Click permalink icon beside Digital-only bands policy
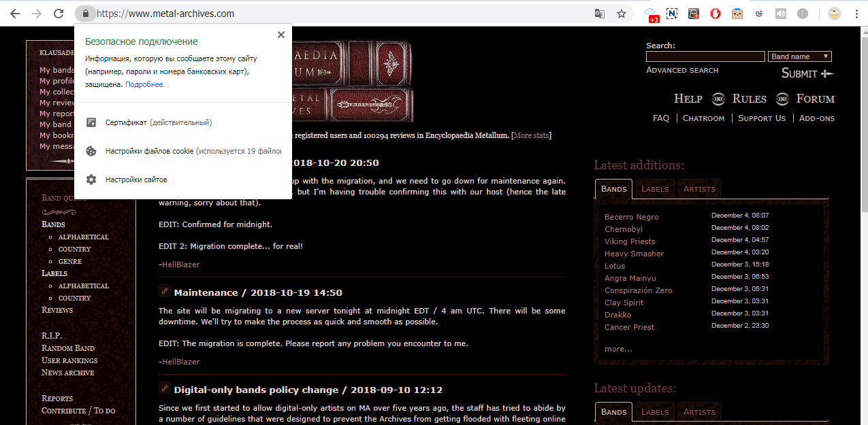 [x=164, y=388]
